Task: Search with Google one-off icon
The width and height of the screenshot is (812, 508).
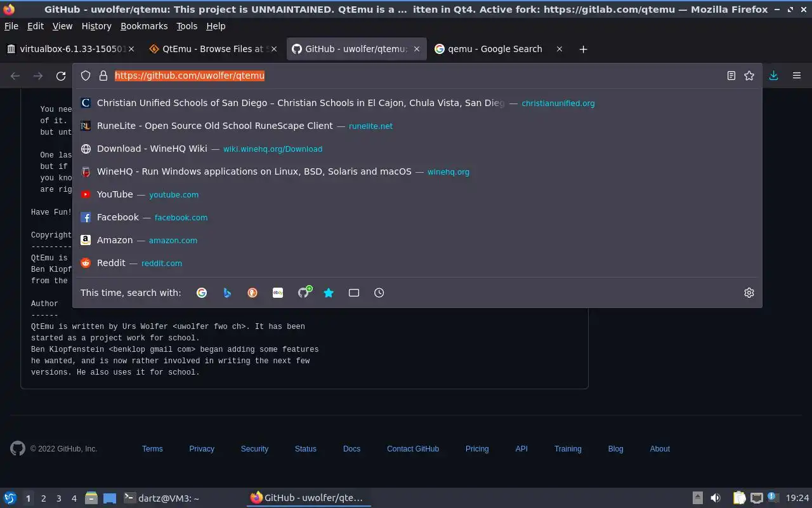Action: coord(202,293)
